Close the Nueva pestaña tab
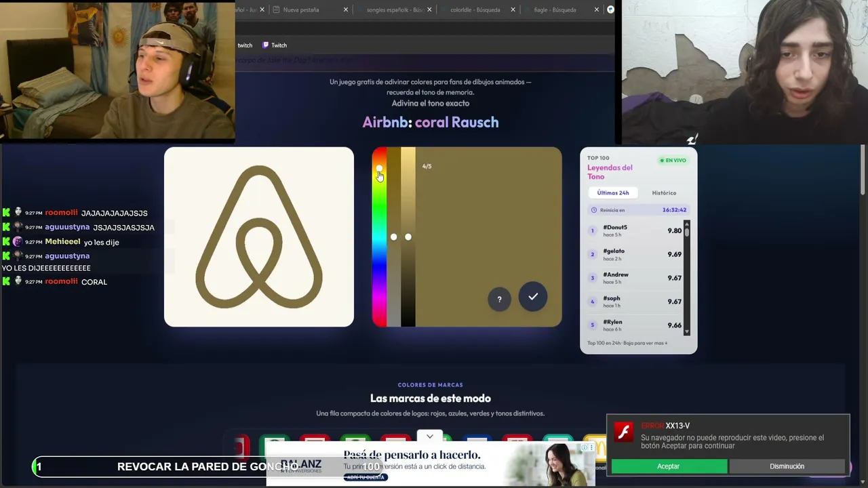This screenshot has height=488, width=868. click(346, 9)
